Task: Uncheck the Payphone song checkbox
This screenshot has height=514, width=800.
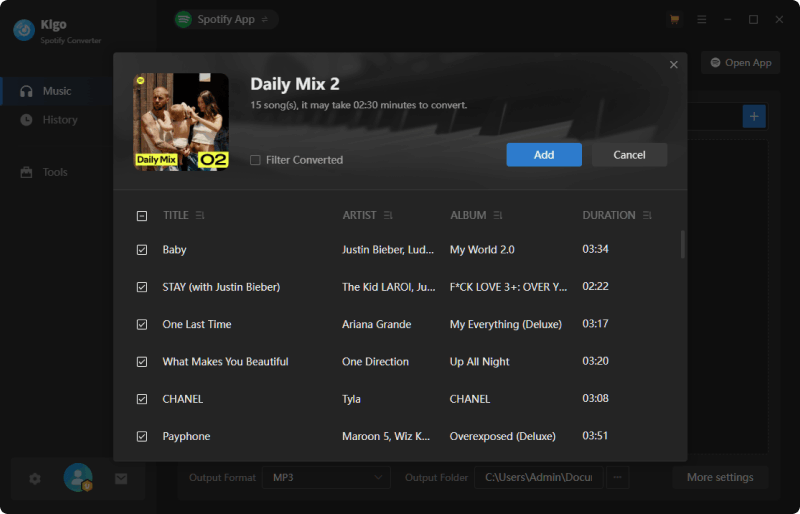Action: [142, 436]
